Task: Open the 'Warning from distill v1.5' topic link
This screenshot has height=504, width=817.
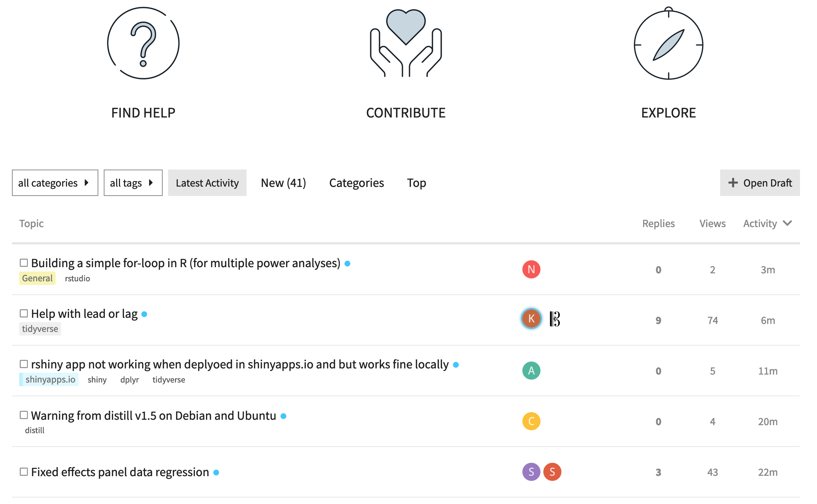Action: point(153,416)
